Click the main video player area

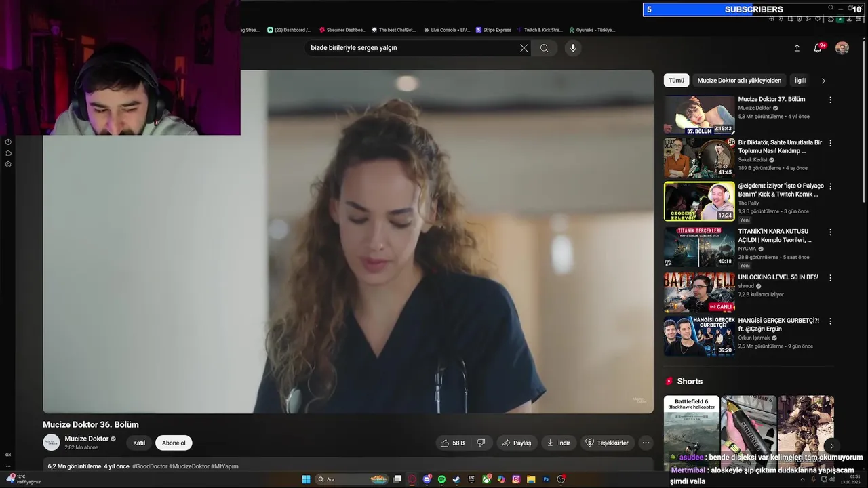tap(348, 241)
